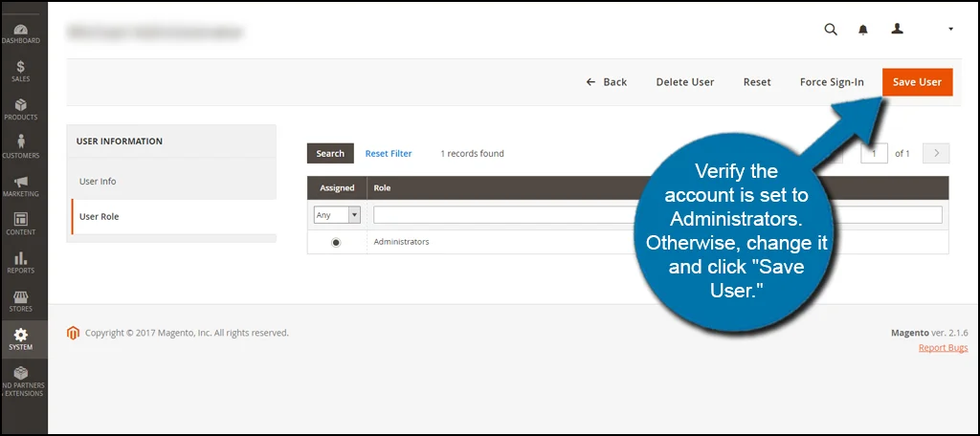Open the Customers person icon menu

click(x=21, y=147)
